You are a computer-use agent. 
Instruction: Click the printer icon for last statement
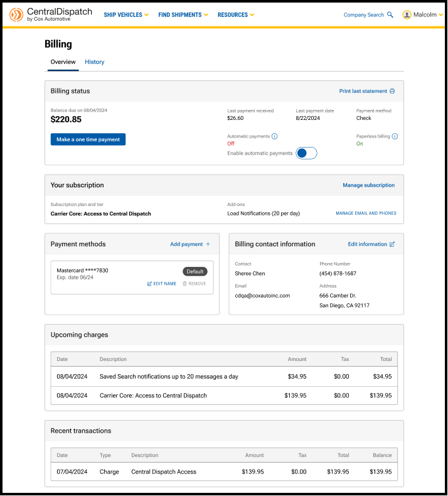392,91
